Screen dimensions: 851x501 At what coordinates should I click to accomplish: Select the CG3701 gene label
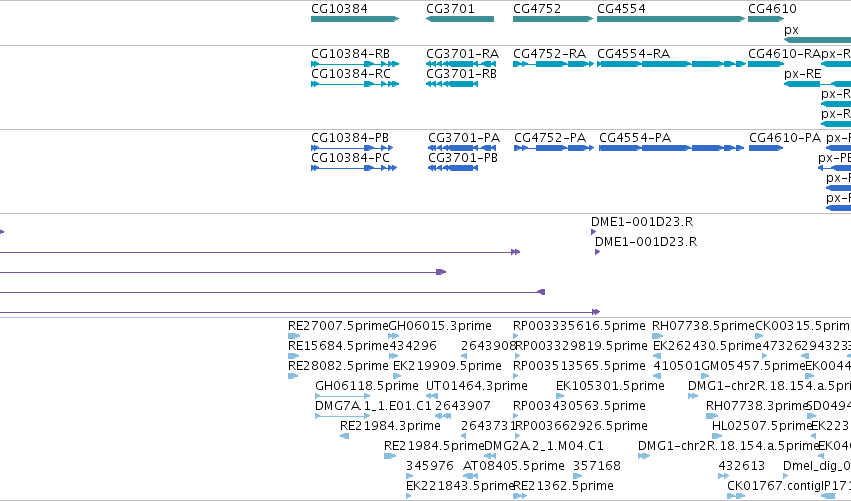pos(450,9)
